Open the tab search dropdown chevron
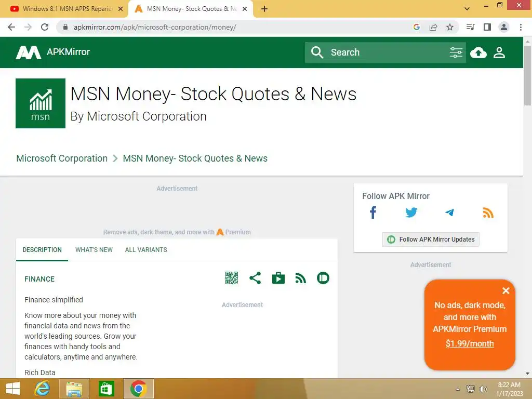Viewport: 532px width, 399px height. point(467,9)
